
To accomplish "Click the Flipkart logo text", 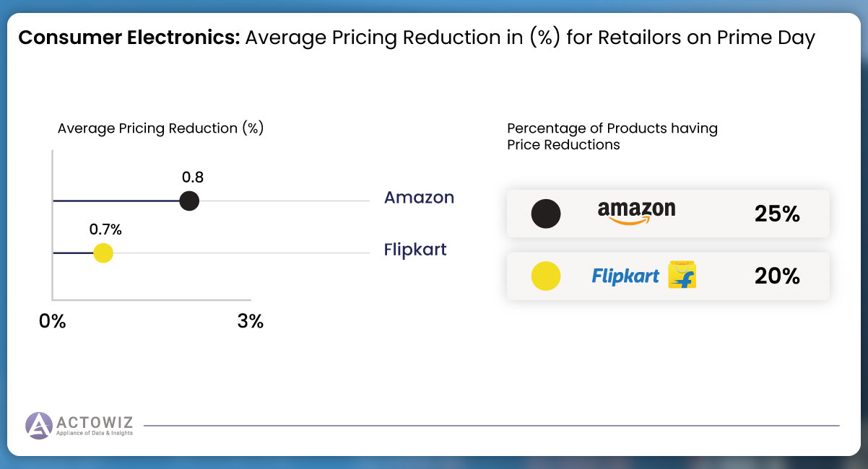I will point(625,276).
